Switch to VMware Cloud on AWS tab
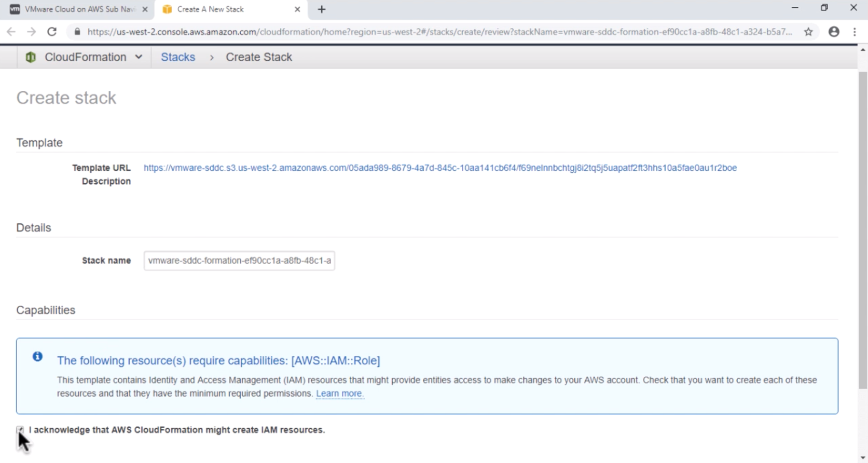This screenshot has width=868, height=463. (78, 9)
